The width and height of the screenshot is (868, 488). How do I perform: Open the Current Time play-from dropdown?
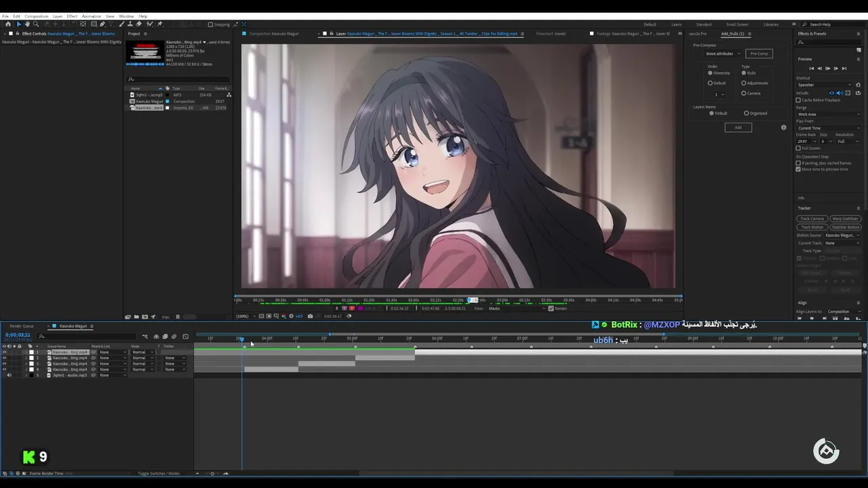829,128
